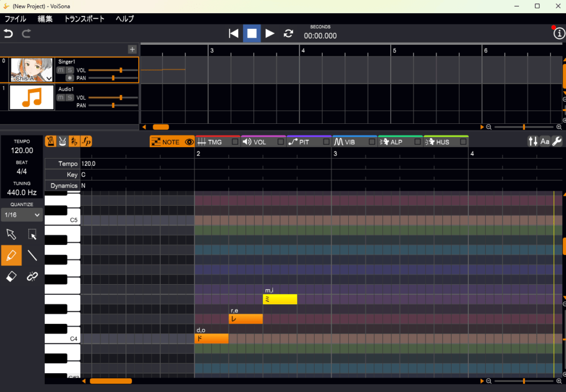Open the wrench settings icon
This screenshot has width=566, height=392.
(557, 142)
